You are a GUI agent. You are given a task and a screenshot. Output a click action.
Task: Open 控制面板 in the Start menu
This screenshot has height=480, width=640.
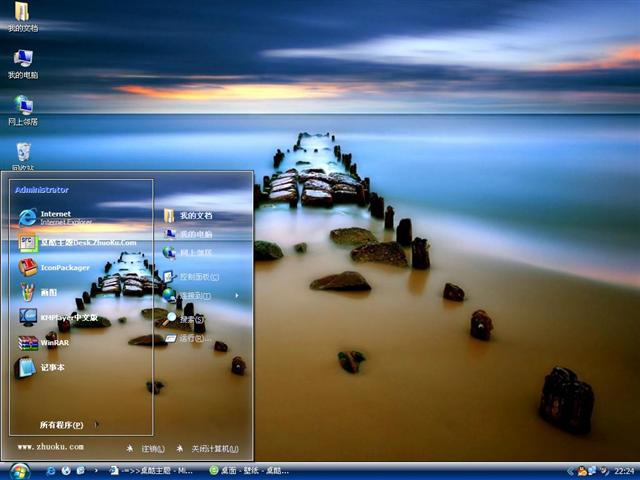click(198, 276)
